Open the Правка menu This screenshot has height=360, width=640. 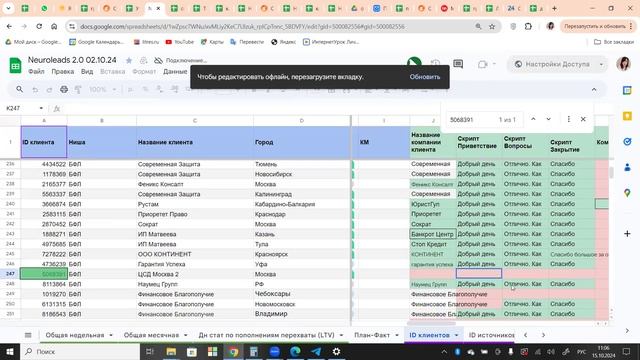click(x=62, y=71)
